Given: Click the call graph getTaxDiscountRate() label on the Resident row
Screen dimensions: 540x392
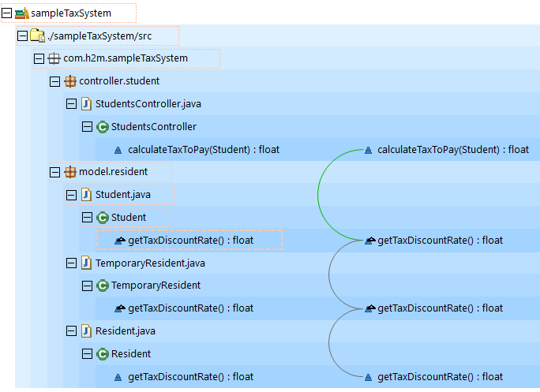Looking at the screenshot, I should [x=440, y=377].
